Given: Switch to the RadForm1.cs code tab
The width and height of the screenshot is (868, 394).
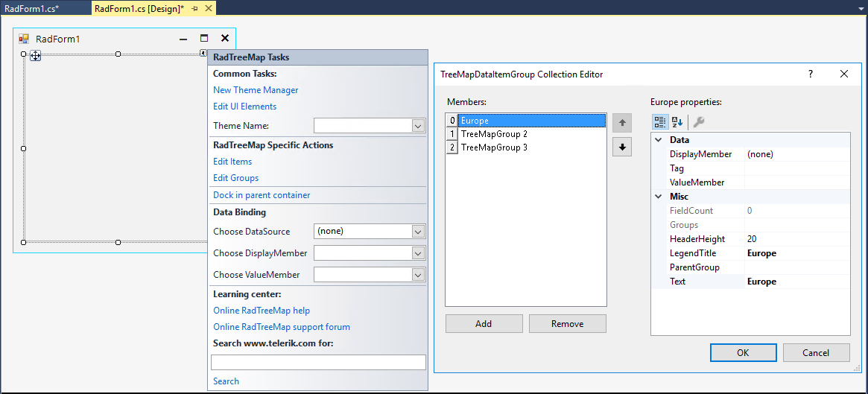Looking at the screenshot, I should point(31,8).
